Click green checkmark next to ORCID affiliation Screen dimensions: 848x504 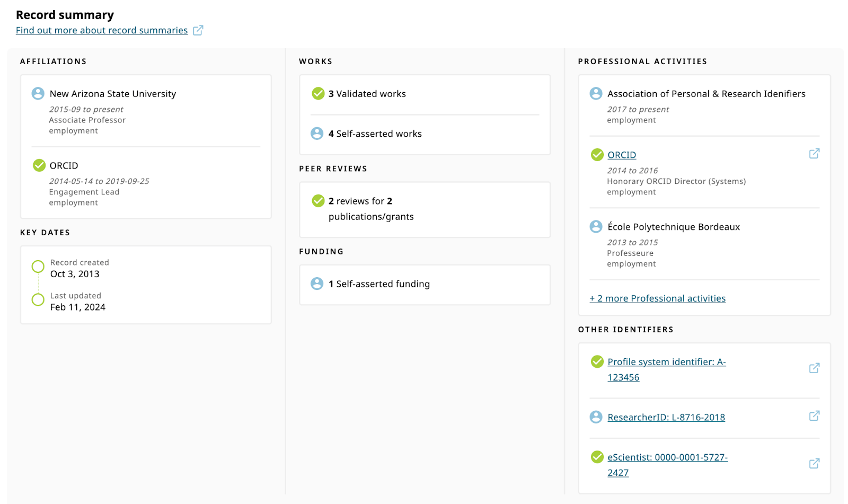tap(39, 165)
